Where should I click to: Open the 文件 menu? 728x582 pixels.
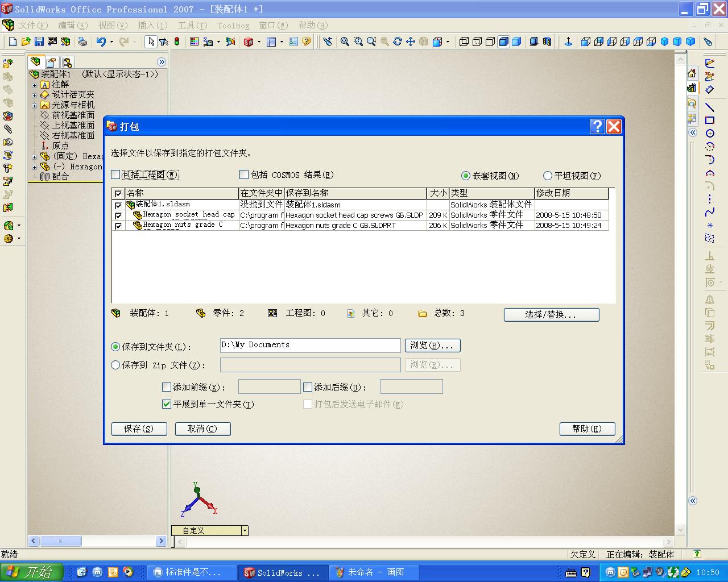[x=34, y=25]
